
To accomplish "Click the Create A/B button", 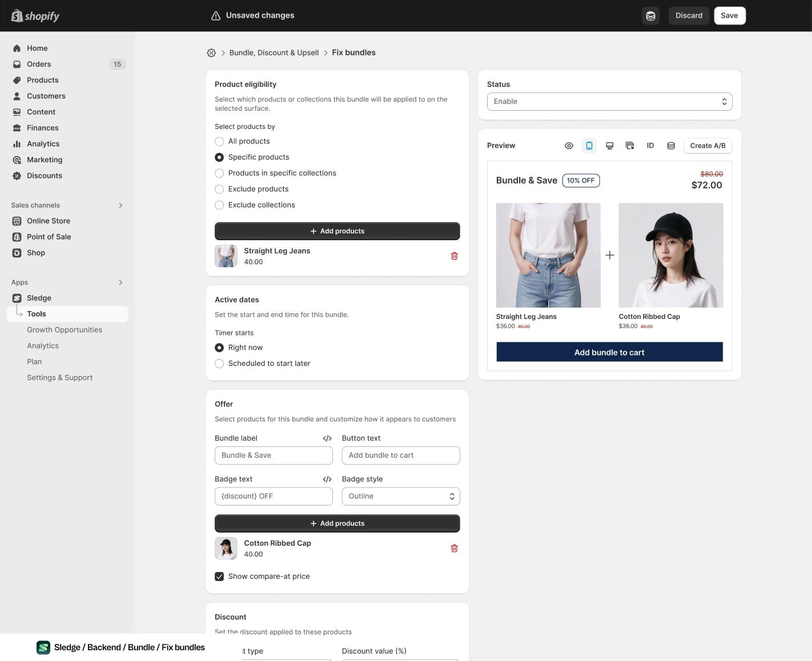I will coord(708,146).
